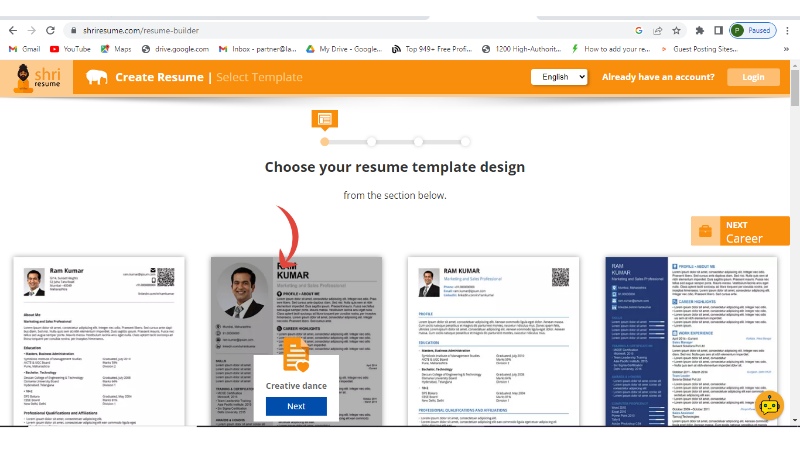This screenshot has width=800, height=449.
Task: Open the Paused profile menu in Chrome
Action: (752, 30)
